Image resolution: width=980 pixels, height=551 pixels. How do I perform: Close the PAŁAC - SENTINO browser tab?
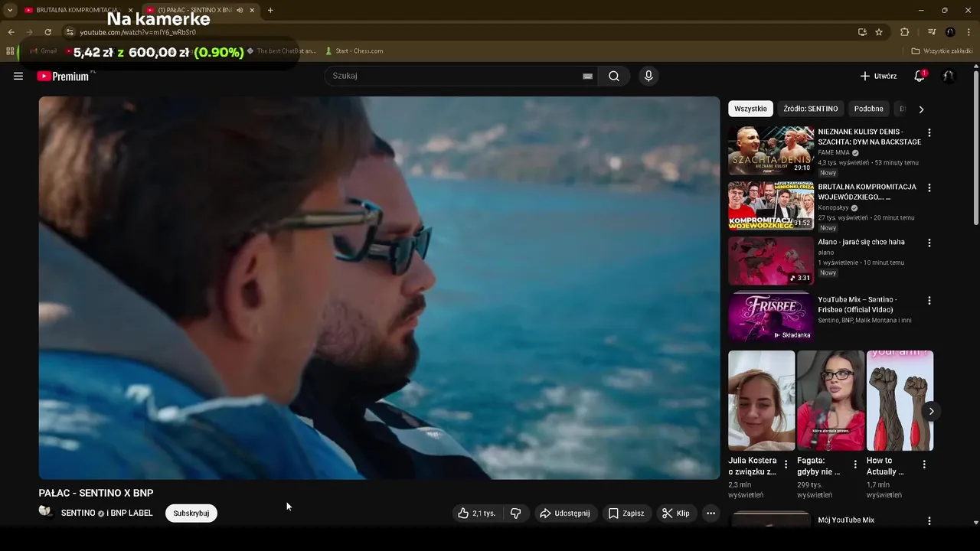[x=252, y=10]
